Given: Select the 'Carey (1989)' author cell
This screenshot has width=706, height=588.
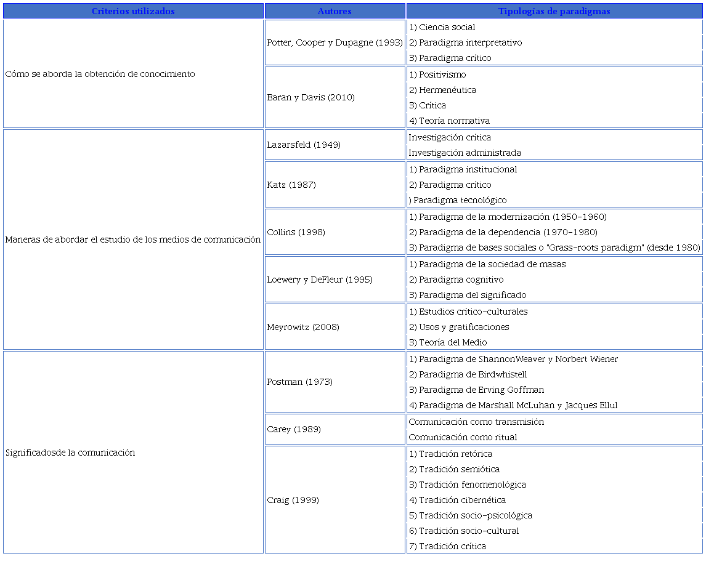Looking at the screenshot, I should 294,429.
